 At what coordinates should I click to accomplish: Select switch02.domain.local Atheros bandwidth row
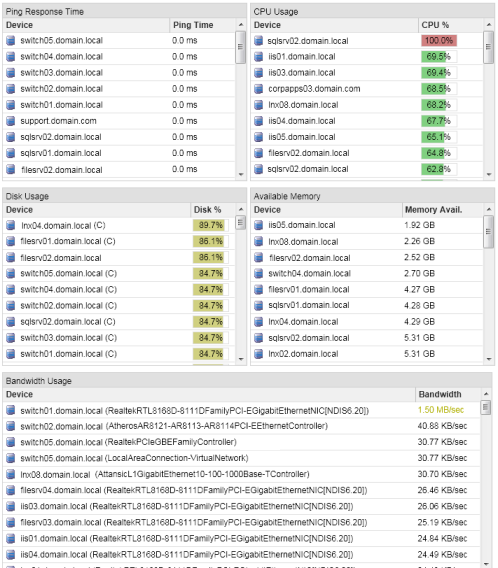[241, 426]
